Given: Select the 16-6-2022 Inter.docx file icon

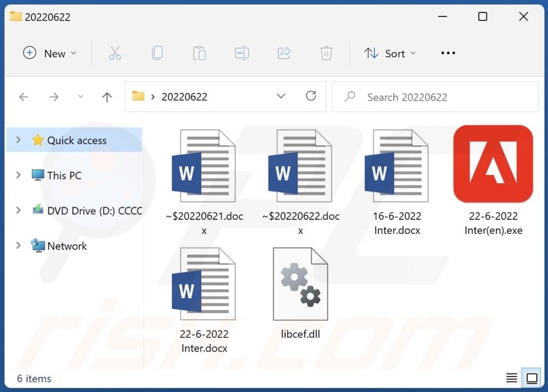Looking at the screenshot, I should pyautogui.click(x=397, y=166).
